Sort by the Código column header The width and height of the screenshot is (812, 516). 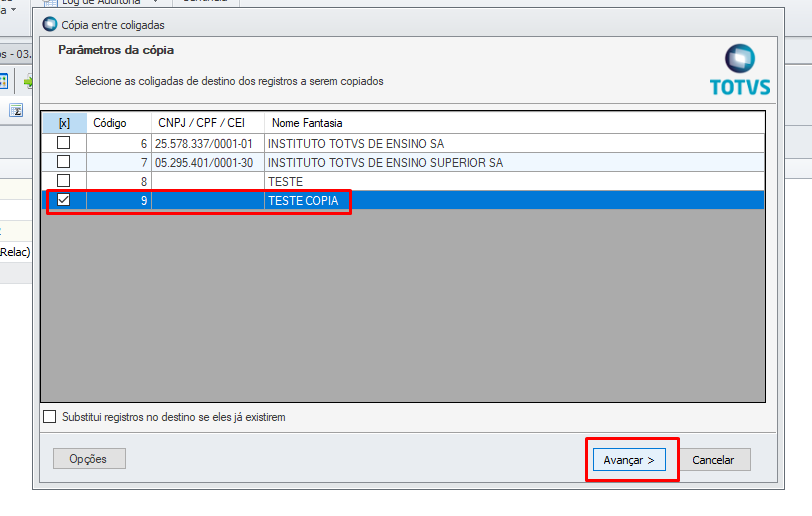119,123
